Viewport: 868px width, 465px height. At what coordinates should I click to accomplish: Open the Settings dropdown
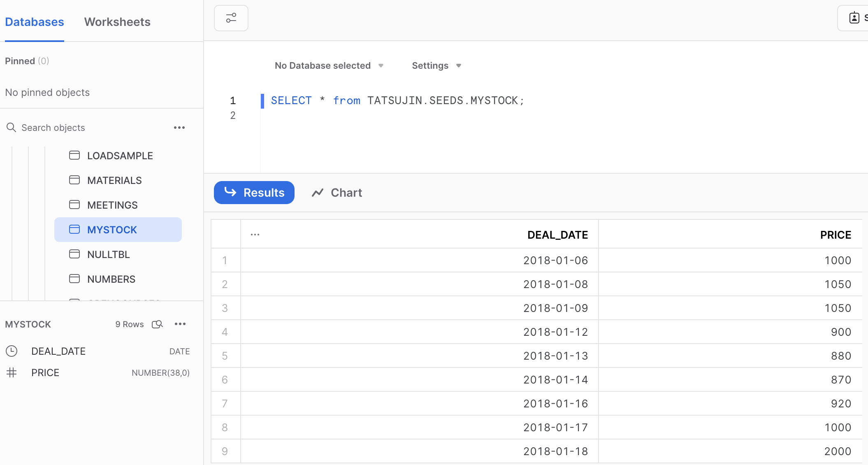point(437,65)
